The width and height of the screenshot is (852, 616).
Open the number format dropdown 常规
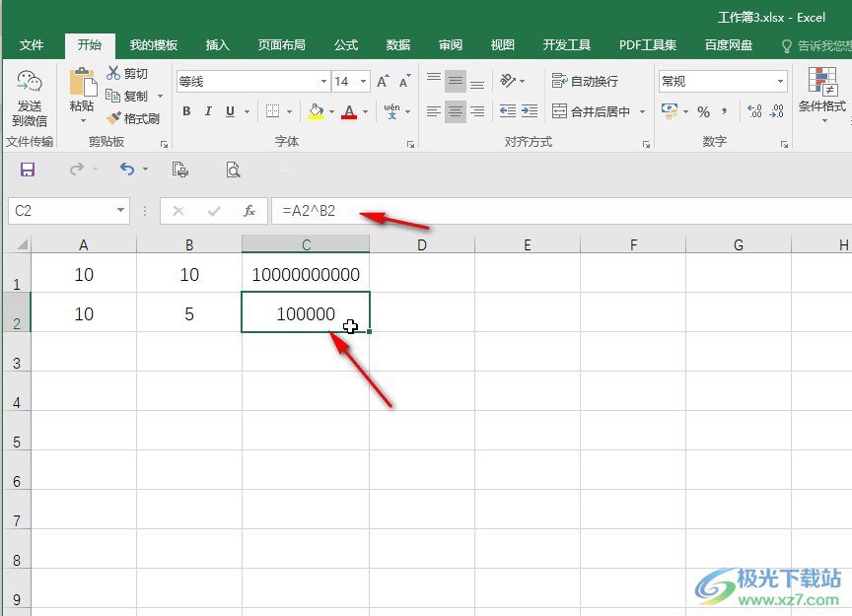click(x=781, y=82)
